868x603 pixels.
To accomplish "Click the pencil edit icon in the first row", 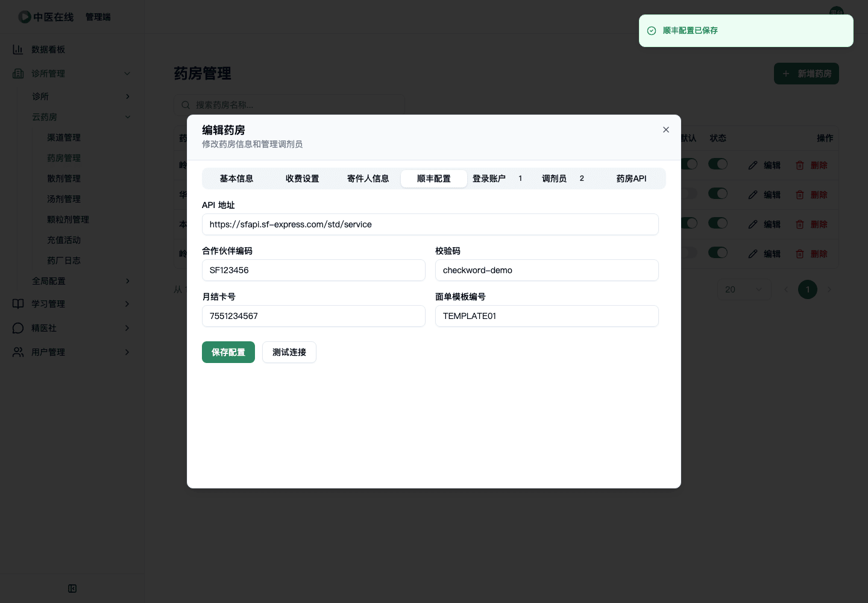I will (x=753, y=165).
